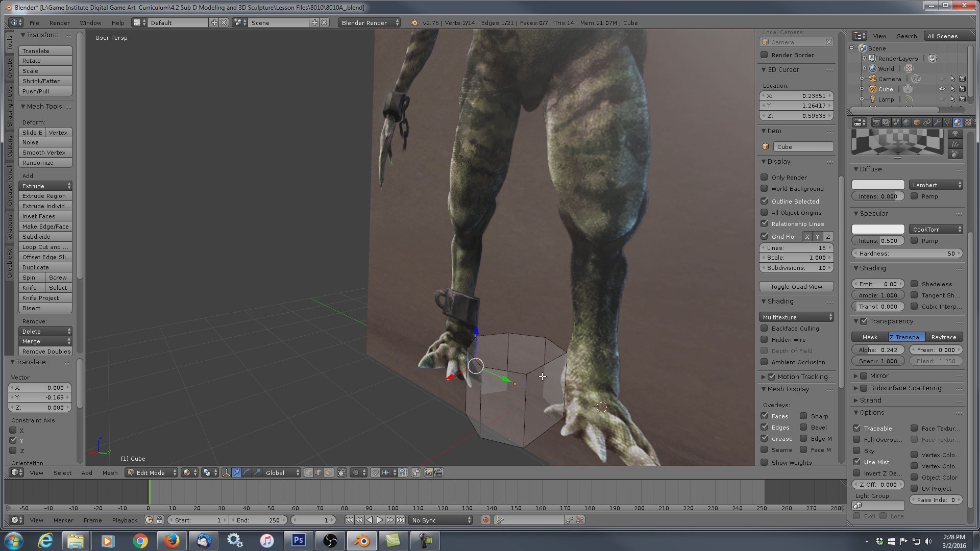Image resolution: width=980 pixels, height=551 pixels.
Task: Switch to edge select mode
Action: click(318, 473)
